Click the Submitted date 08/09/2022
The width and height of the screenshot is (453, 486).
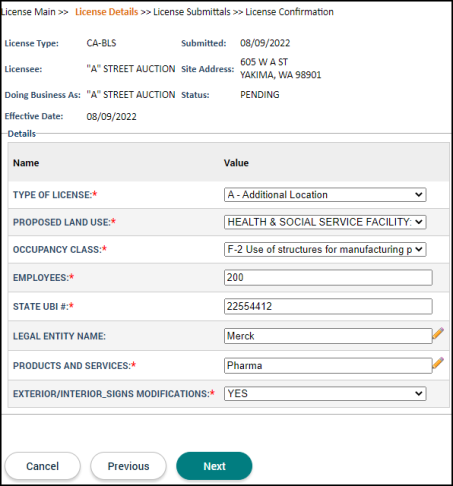pos(265,43)
